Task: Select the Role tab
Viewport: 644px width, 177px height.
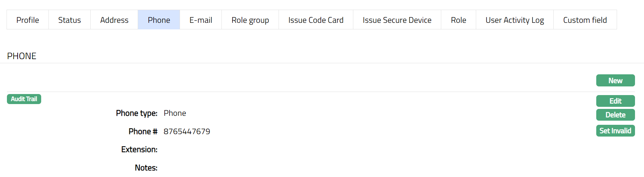Action: (x=459, y=20)
